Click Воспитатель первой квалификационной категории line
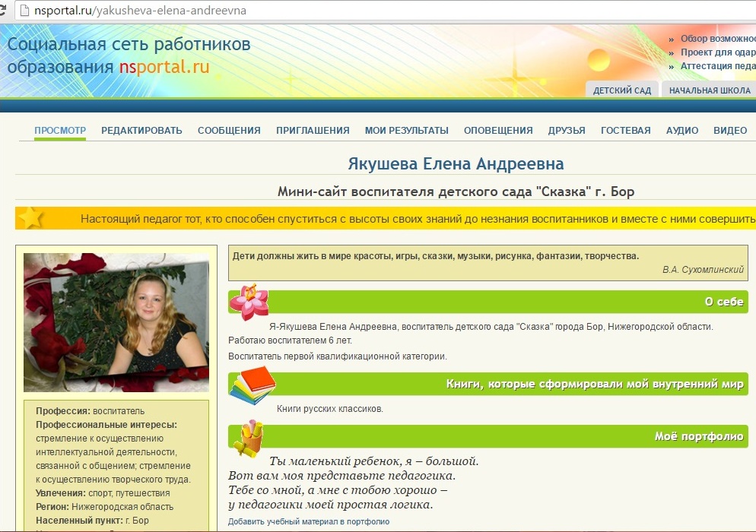Viewport: 756px width, 532px height. click(338, 356)
